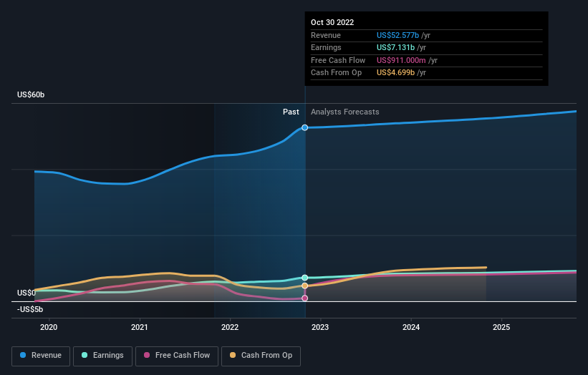
Task: Click the 2024 x-axis label
Action: pyautogui.click(x=411, y=328)
